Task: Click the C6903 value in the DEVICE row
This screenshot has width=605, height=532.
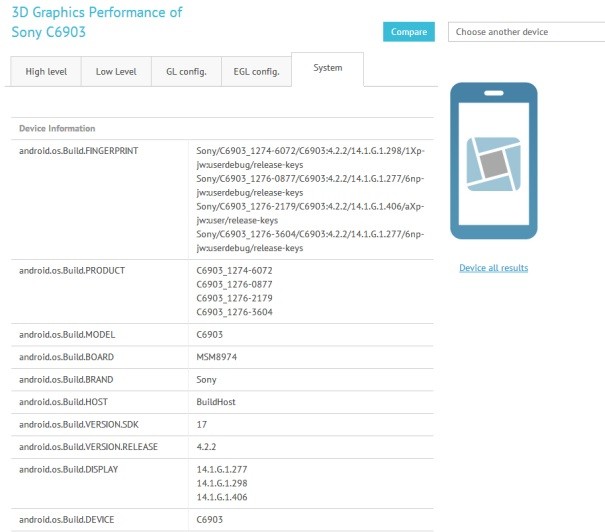Action: click(210, 520)
